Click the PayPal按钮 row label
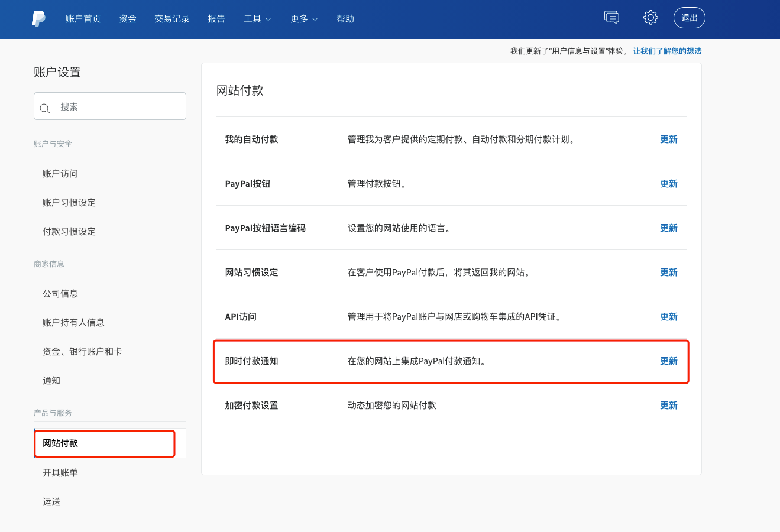Image resolution: width=780 pixels, height=532 pixels. coord(248,184)
